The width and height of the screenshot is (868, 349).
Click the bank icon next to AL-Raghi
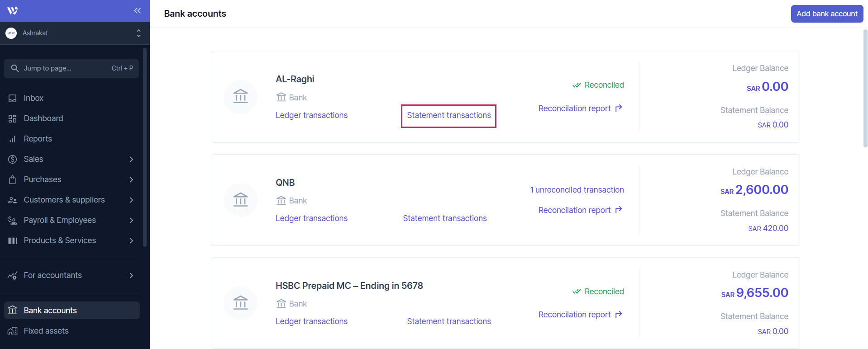click(240, 96)
